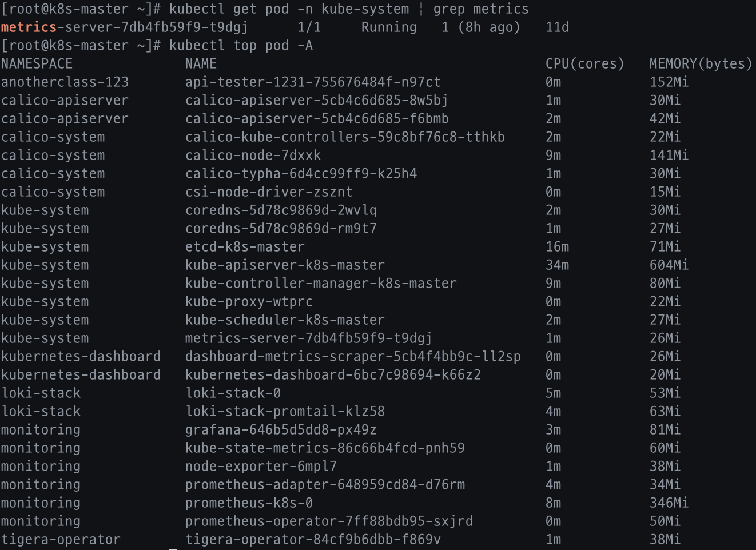Click the "Running" status text
Screen dimensions: 756x550
coord(389,27)
